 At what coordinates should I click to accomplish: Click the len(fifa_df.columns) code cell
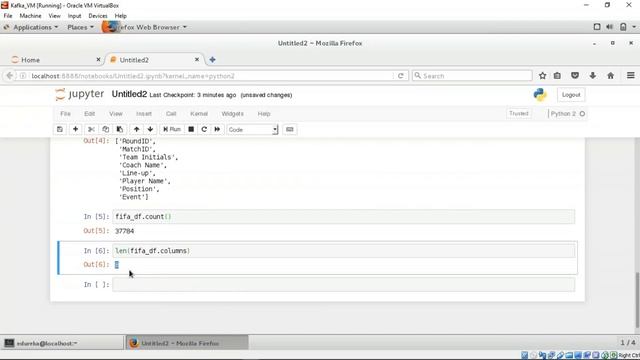tap(344, 251)
